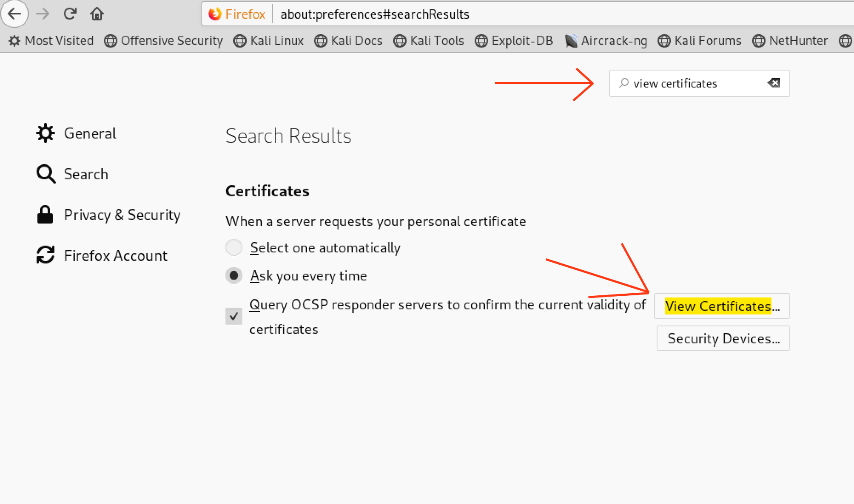Open View Certificates dialog
The height and width of the screenshot is (504, 854).
[722, 306]
